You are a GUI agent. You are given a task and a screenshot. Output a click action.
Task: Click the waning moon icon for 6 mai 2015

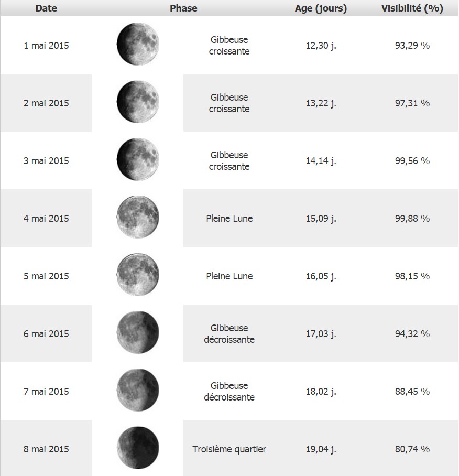(138, 332)
